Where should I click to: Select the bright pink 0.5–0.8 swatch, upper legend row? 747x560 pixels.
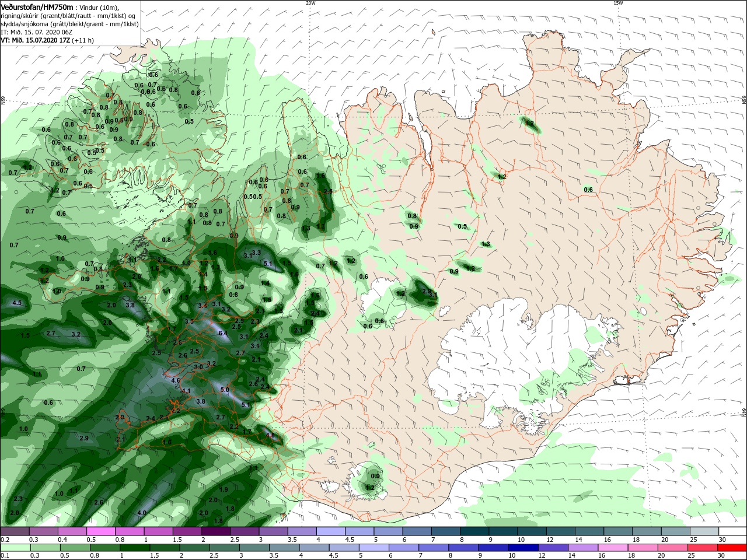[x=101, y=531]
